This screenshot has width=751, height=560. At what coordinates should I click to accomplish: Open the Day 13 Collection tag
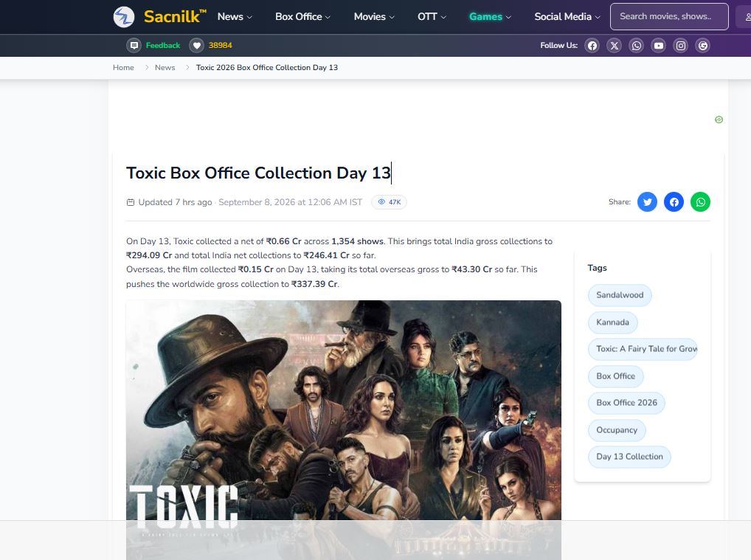[629, 457]
